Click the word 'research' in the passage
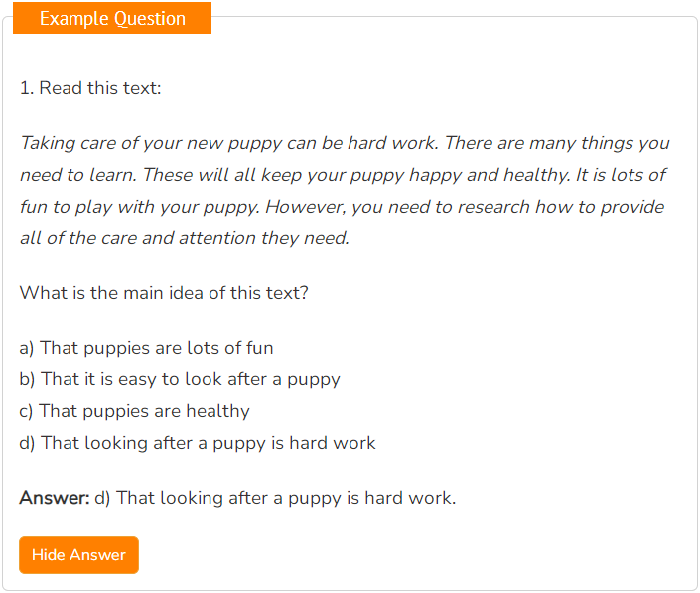Image resolution: width=700 pixels, height=593 pixels. [x=493, y=207]
